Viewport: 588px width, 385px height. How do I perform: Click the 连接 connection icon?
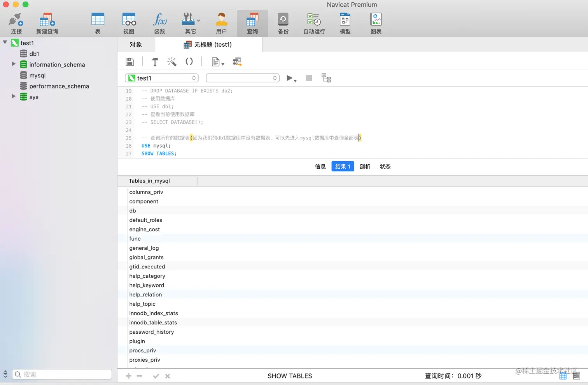(16, 23)
